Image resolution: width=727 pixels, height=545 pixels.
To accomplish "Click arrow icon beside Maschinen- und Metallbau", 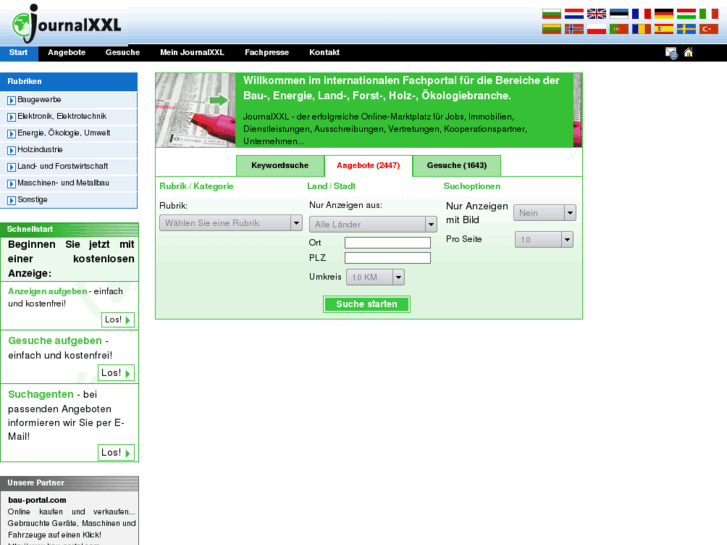I will pyautogui.click(x=12, y=184).
